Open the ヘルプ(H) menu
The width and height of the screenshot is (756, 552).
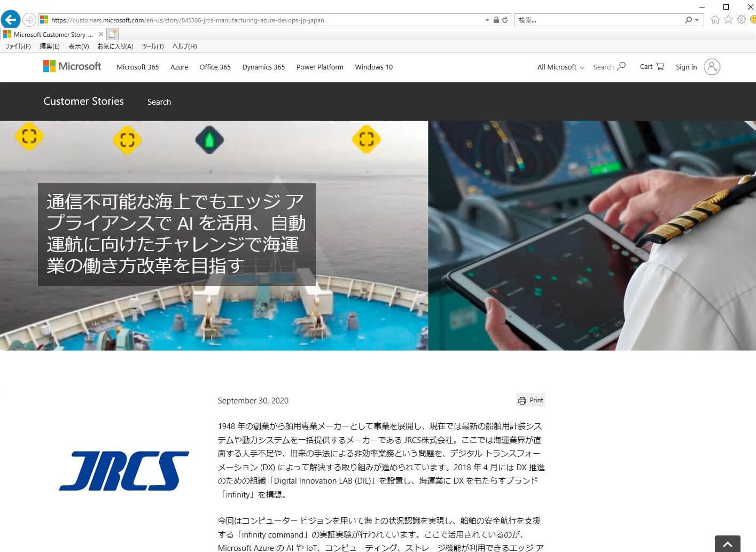(184, 46)
